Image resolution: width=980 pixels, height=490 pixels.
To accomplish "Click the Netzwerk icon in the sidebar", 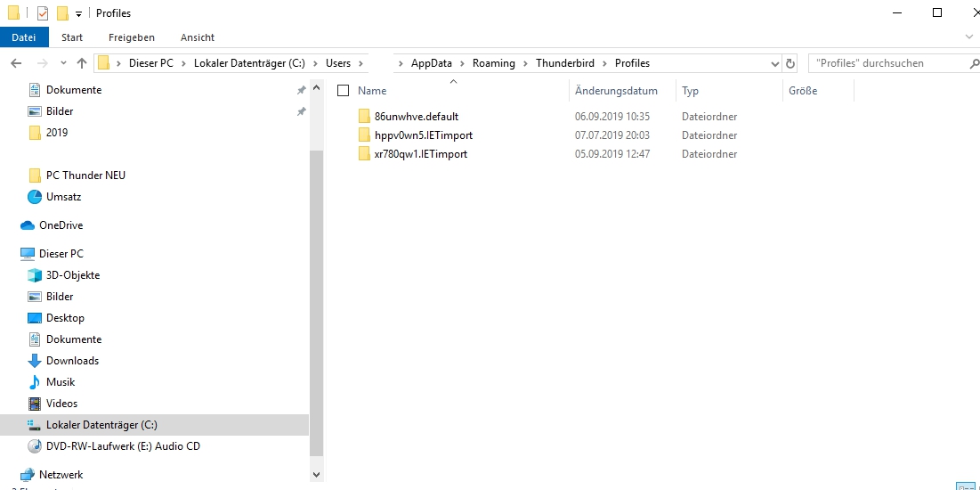I will 27,474.
